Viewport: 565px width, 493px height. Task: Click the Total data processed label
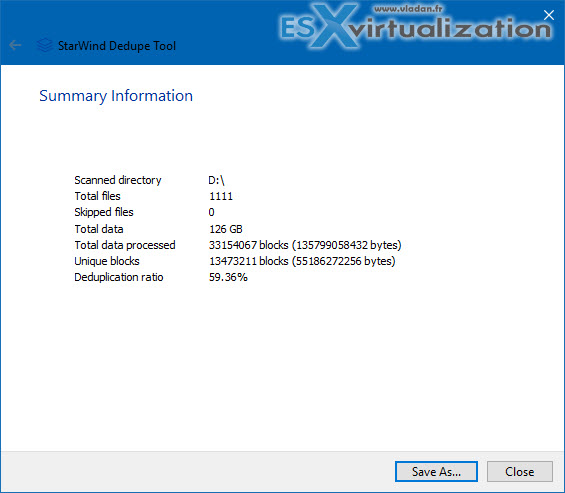[x=125, y=245]
